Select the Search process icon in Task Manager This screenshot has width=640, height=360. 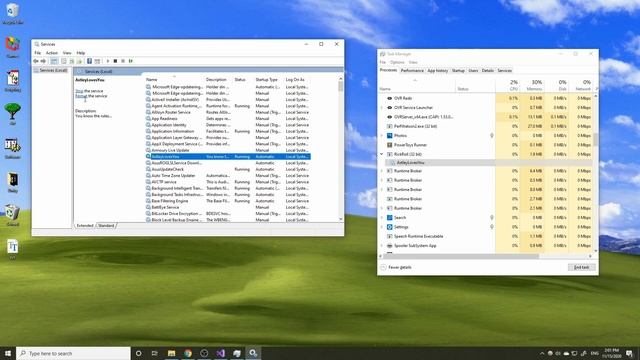[x=389, y=218]
